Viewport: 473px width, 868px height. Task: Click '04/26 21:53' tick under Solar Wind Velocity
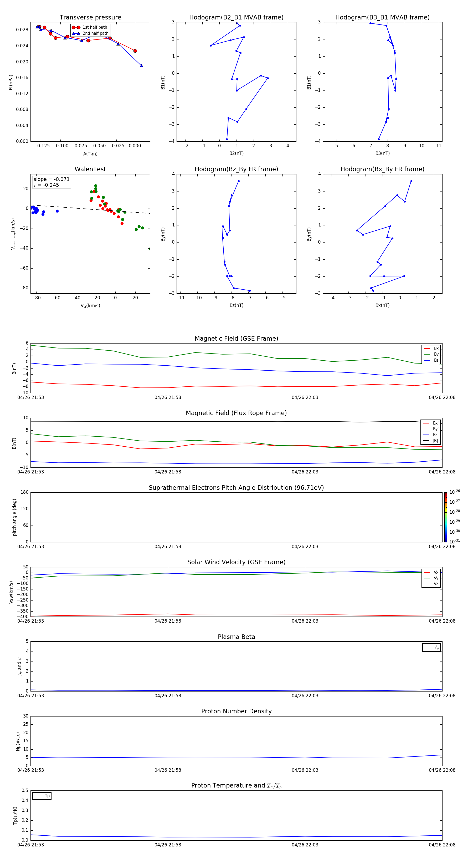pos(31,621)
